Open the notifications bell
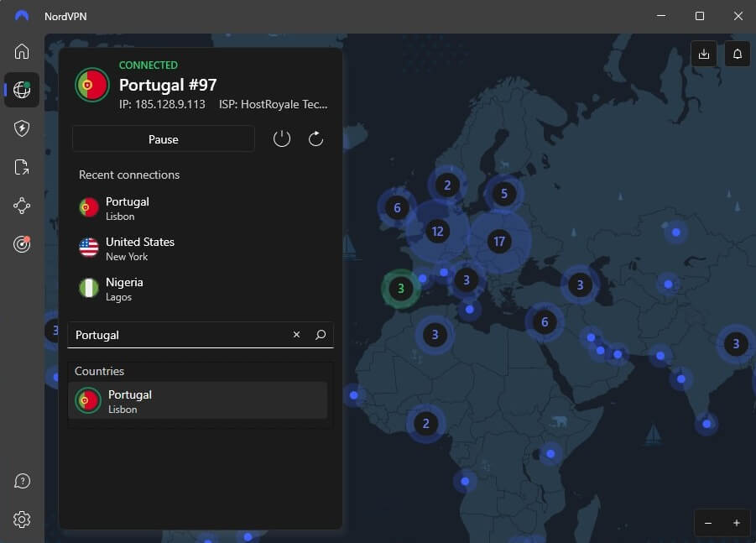Image resolution: width=756 pixels, height=543 pixels. pyautogui.click(x=737, y=54)
